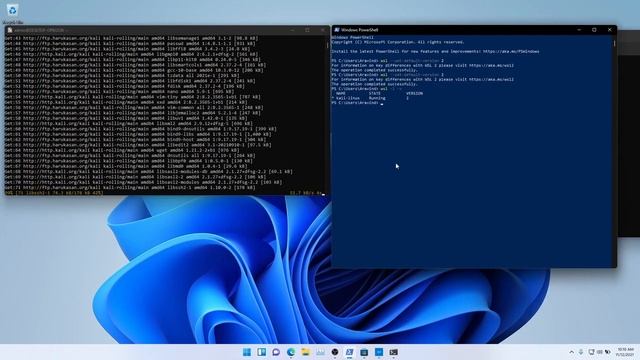This screenshot has width=640, height=360.
Task: Close the Kali terminal window
Action: (x=322, y=30)
